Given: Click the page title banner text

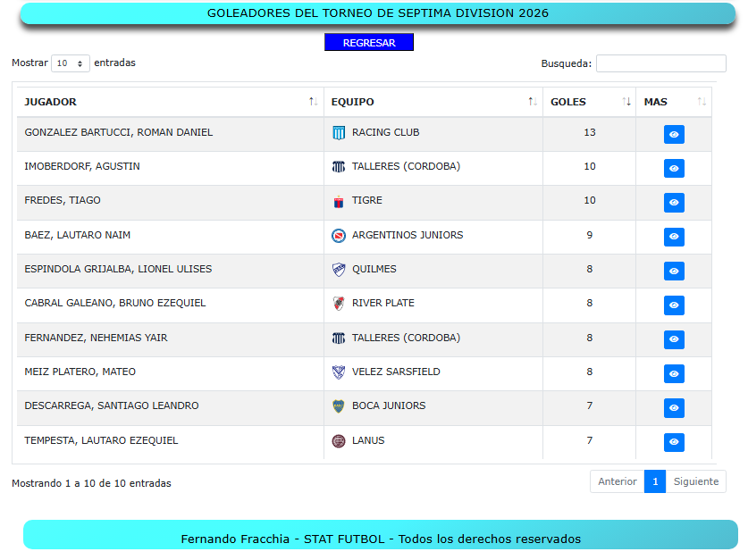Looking at the screenshot, I should click(x=378, y=13).
